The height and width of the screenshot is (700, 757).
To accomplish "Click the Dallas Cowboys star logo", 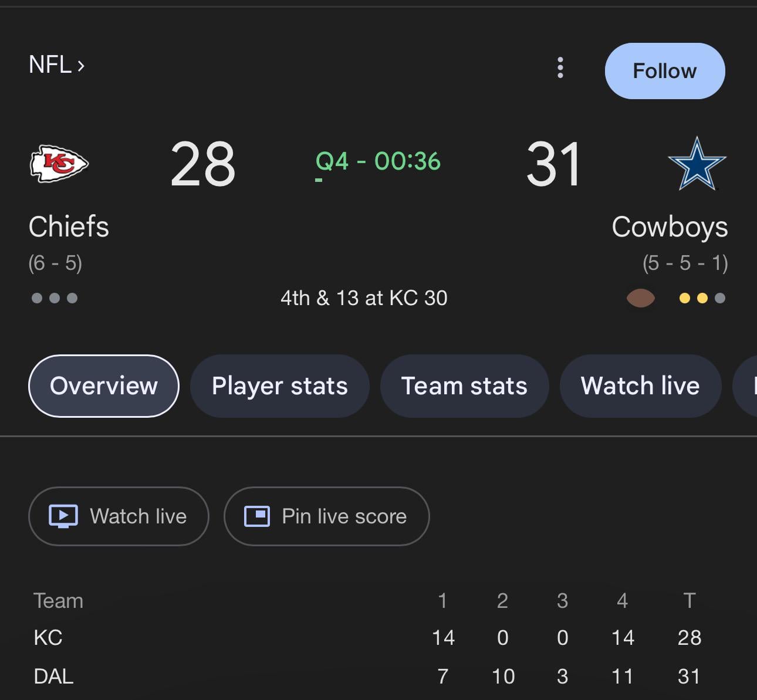I will [697, 164].
